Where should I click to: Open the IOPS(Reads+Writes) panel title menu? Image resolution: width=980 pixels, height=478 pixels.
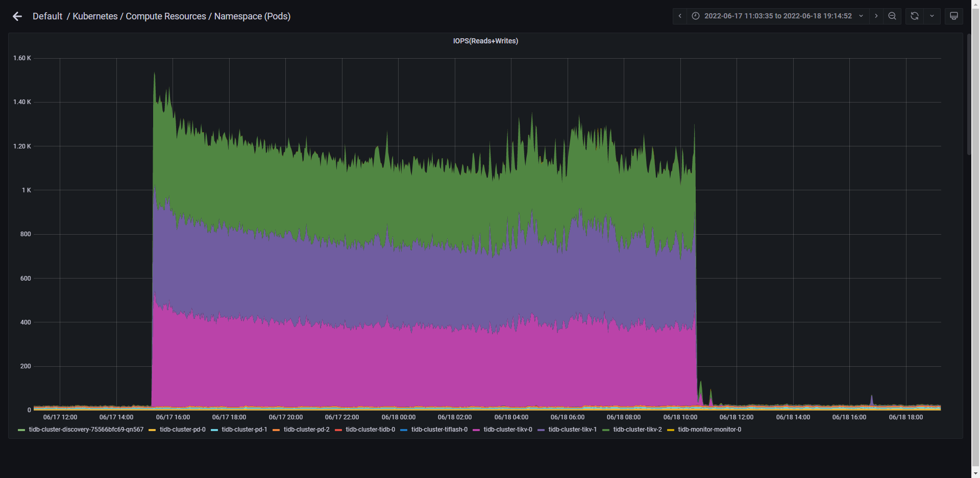[485, 41]
